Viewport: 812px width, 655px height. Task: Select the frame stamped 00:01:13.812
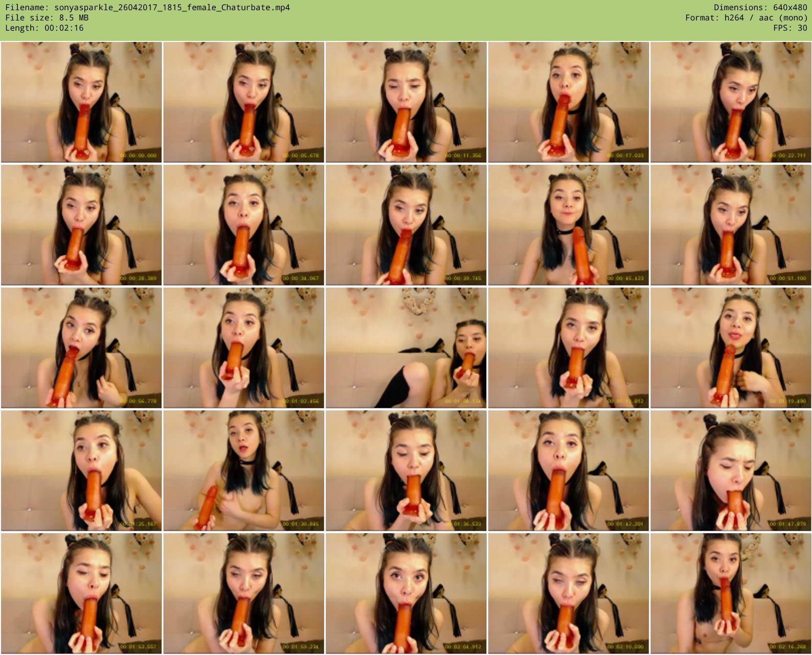point(568,348)
